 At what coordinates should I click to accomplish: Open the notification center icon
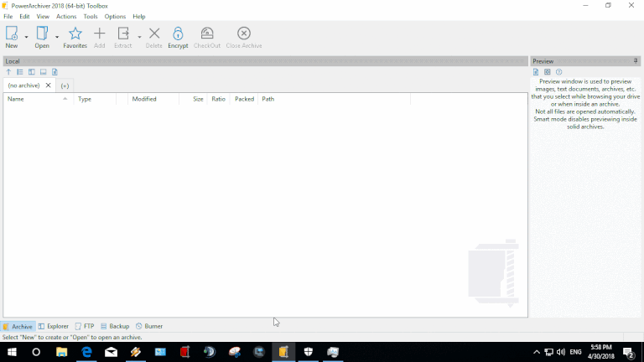click(628, 352)
